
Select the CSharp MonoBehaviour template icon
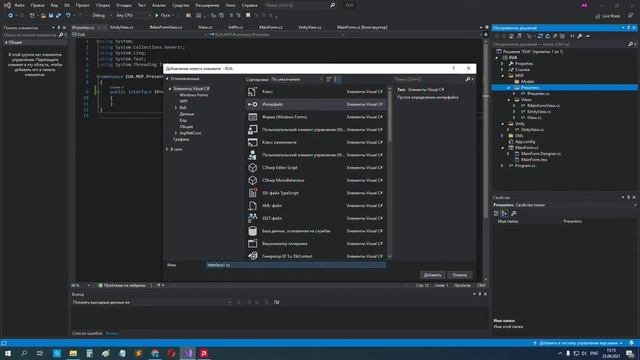pos(253,180)
